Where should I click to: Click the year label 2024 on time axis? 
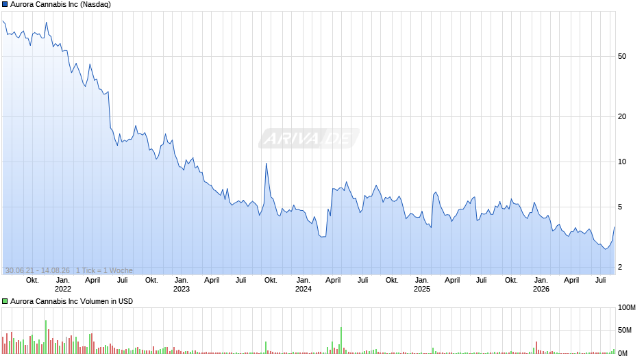click(x=304, y=289)
